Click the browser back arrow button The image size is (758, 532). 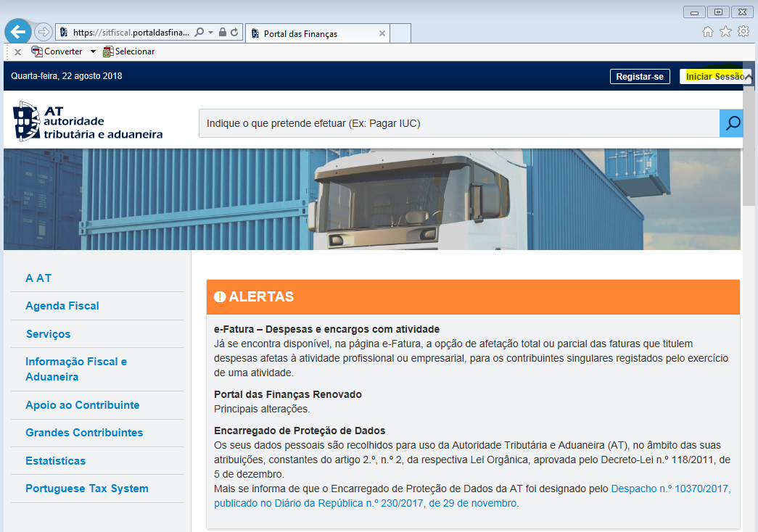(18, 32)
